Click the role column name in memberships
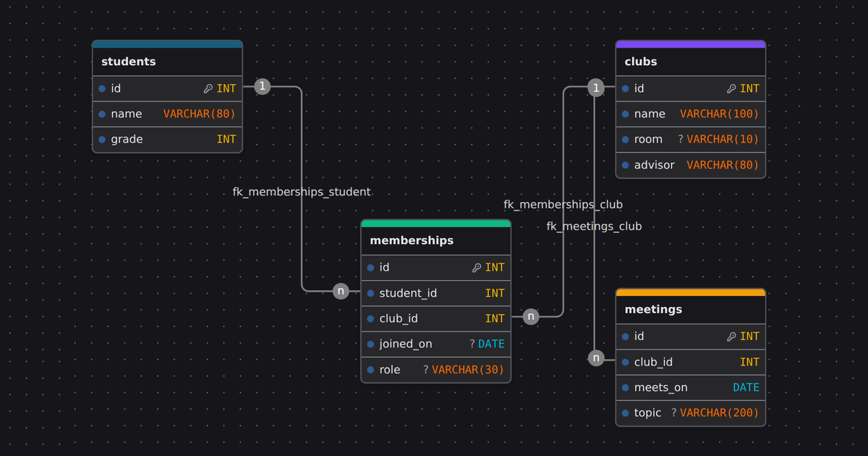868x456 pixels. 390,370
